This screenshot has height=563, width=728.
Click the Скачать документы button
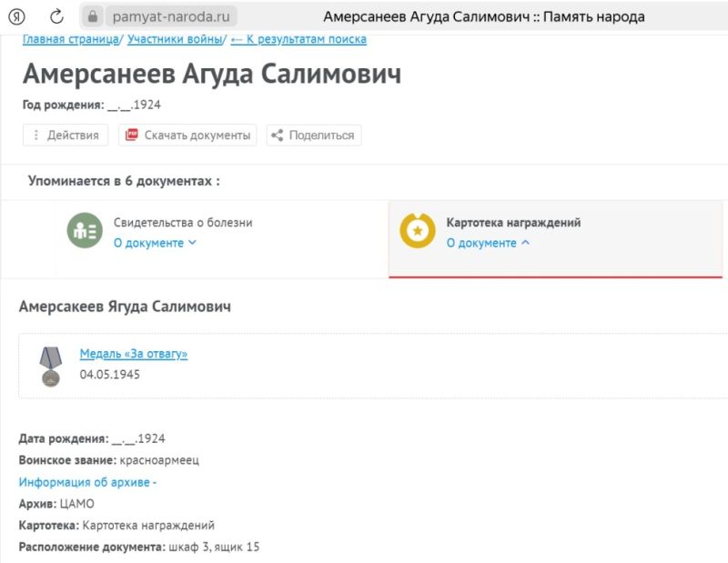tap(197, 136)
